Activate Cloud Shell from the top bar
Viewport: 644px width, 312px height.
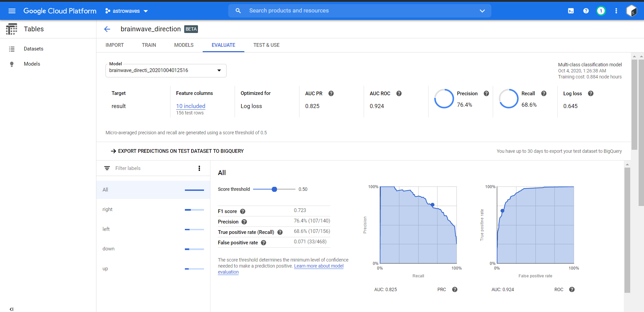tap(571, 11)
